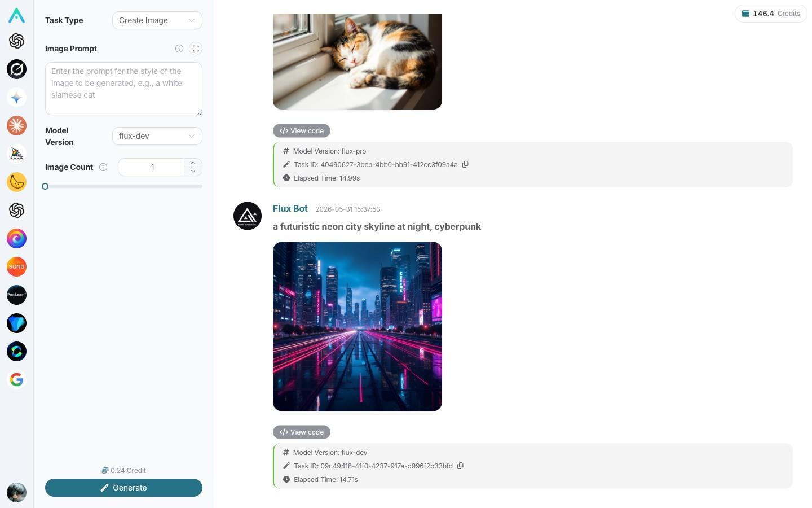Select the cyberpunk skyline prompt text
Viewport: 812px width, 508px height.
[377, 226]
